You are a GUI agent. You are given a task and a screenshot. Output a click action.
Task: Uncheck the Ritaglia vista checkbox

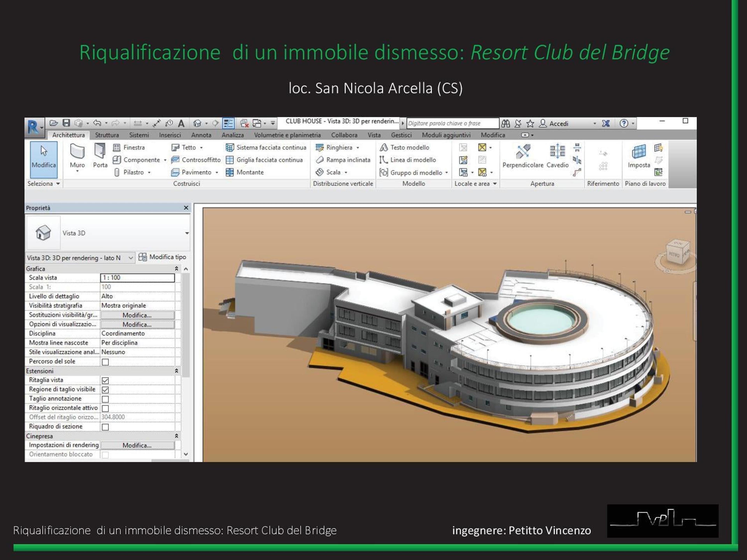tap(105, 380)
